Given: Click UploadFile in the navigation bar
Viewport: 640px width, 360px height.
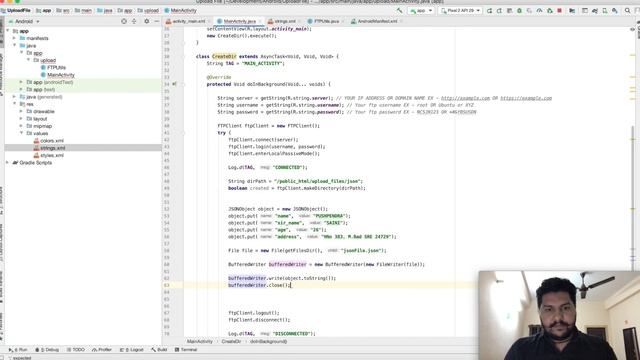Looking at the screenshot, I should click(x=18, y=11).
